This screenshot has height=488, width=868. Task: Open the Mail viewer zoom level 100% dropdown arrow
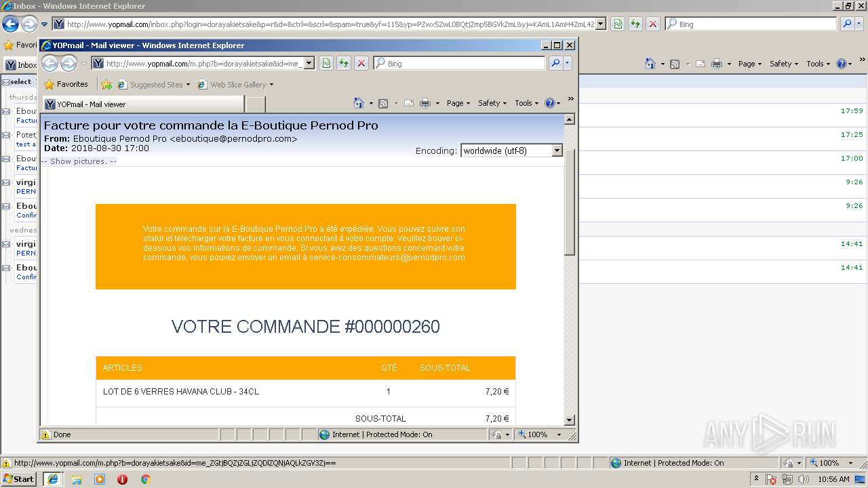pos(559,434)
